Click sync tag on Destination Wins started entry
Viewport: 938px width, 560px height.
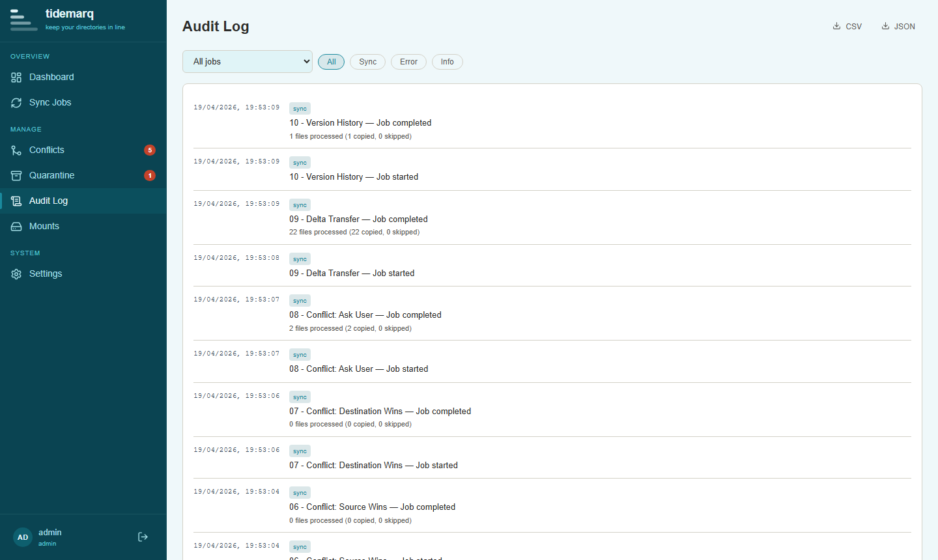click(300, 451)
